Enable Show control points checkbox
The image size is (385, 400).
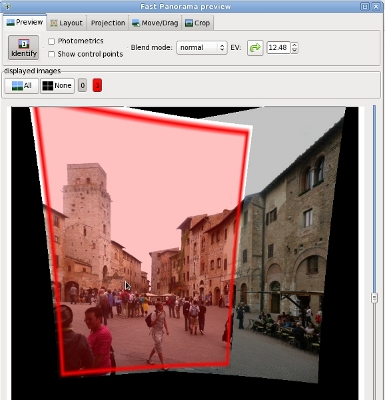(x=52, y=54)
